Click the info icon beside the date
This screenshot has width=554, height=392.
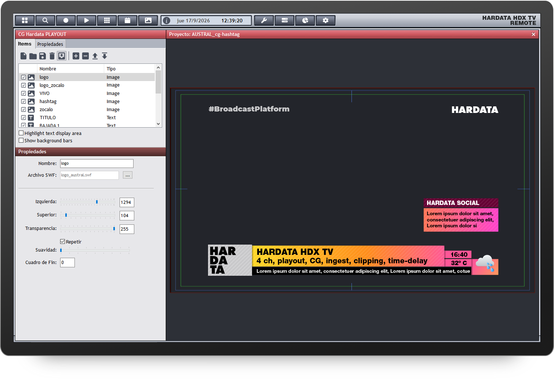167,21
